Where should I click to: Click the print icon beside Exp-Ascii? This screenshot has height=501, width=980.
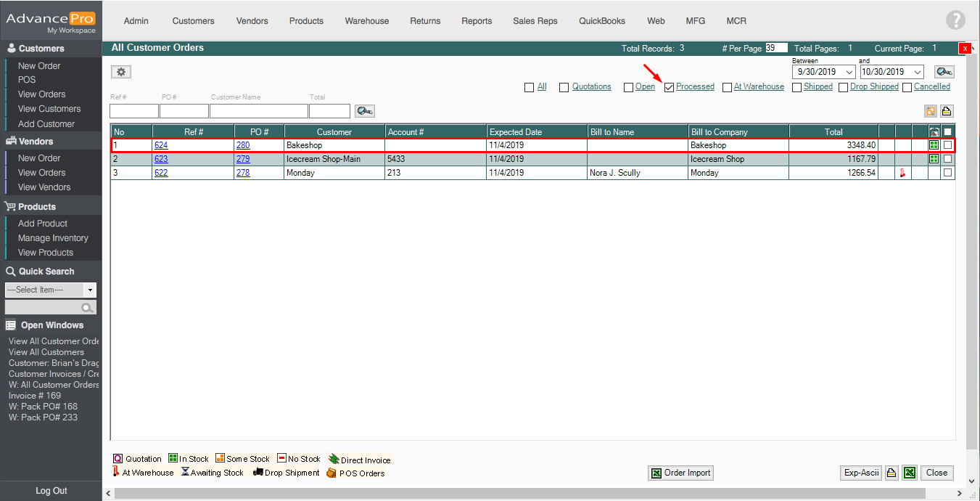pos(892,473)
